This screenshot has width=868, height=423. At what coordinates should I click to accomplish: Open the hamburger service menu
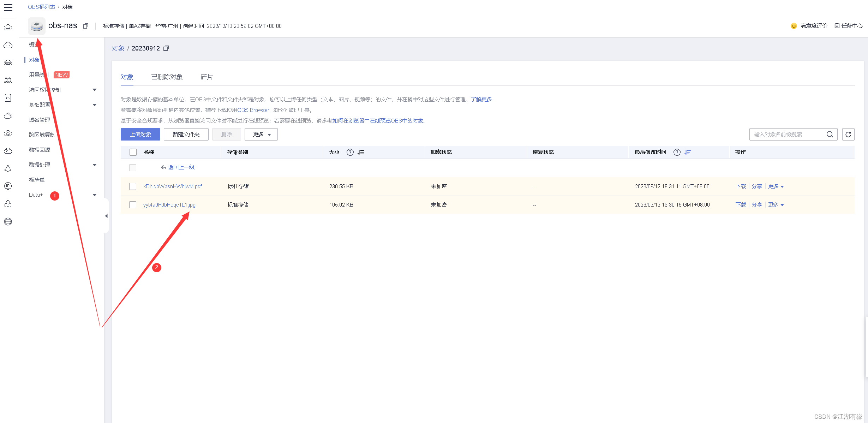pyautogui.click(x=8, y=7)
